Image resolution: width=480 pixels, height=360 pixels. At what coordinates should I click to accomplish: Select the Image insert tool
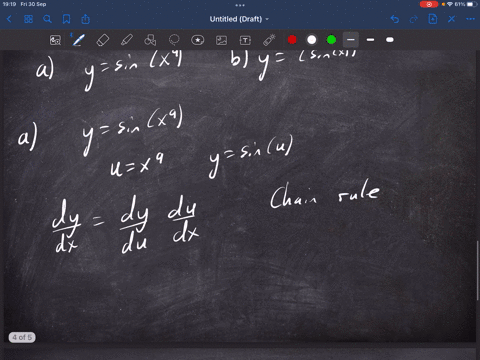[x=221, y=40]
